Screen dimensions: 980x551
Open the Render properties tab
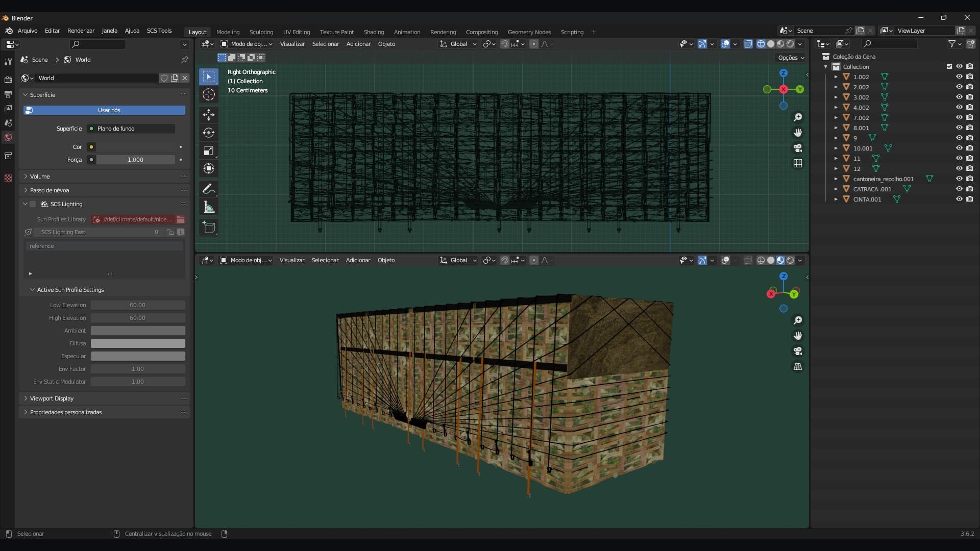pyautogui.click(x=8, y=80)
